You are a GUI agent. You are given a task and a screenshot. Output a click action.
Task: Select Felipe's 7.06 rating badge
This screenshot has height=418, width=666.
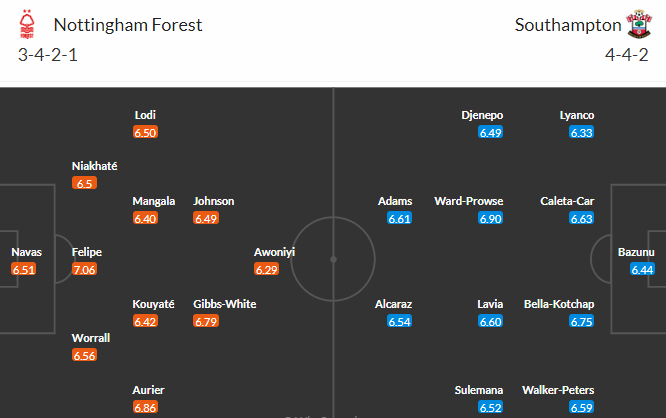click(x=85, y=269)
